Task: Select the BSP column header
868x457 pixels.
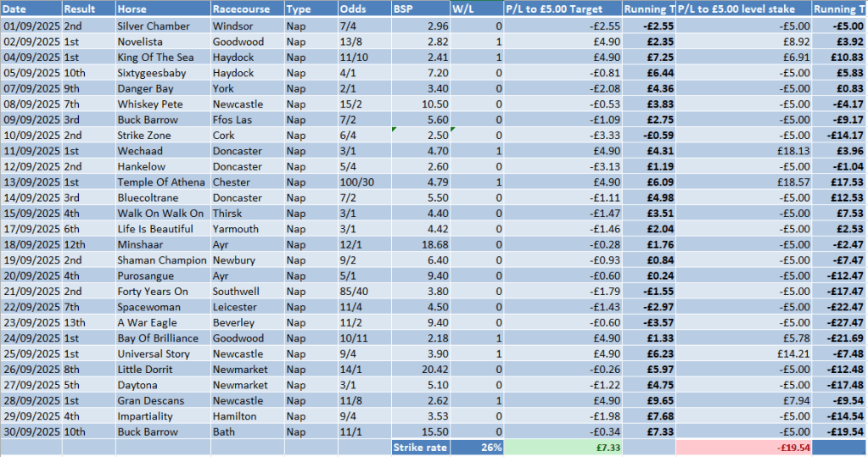Action: pos(406,9)
